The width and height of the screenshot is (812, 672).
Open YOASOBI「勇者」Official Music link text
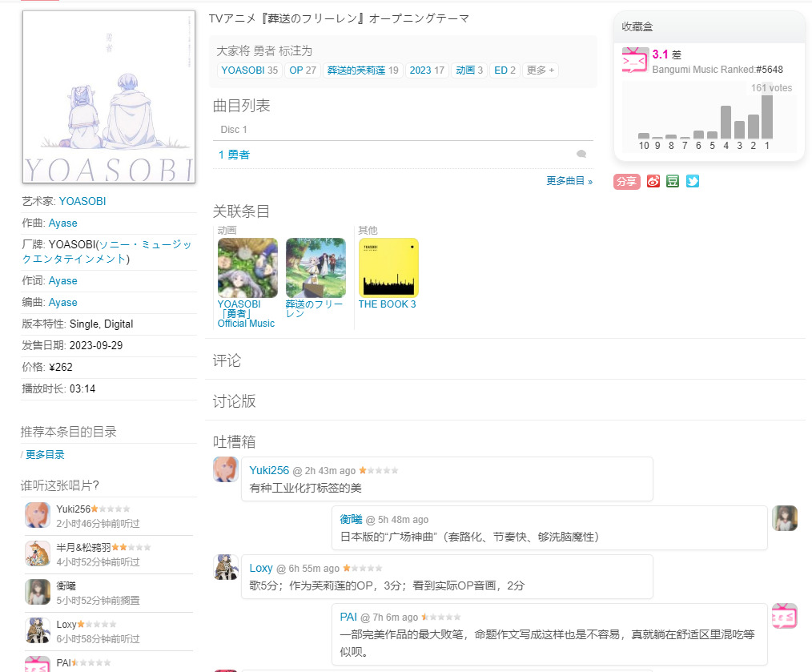(246, 313)
